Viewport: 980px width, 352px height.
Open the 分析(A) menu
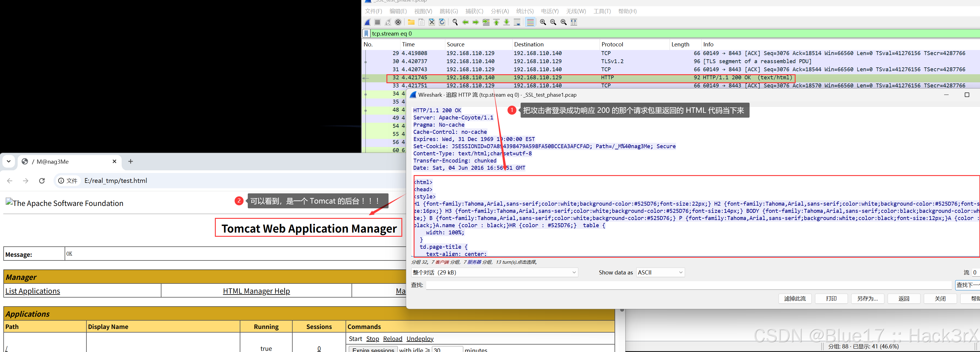(x=499, y=11)
